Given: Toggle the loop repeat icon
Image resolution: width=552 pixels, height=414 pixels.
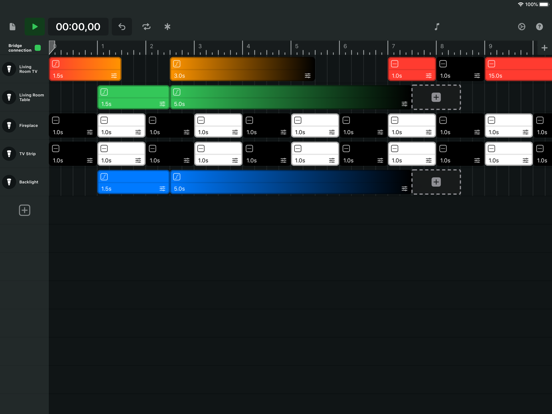Looking at the screenshot, I should [146, 27].
